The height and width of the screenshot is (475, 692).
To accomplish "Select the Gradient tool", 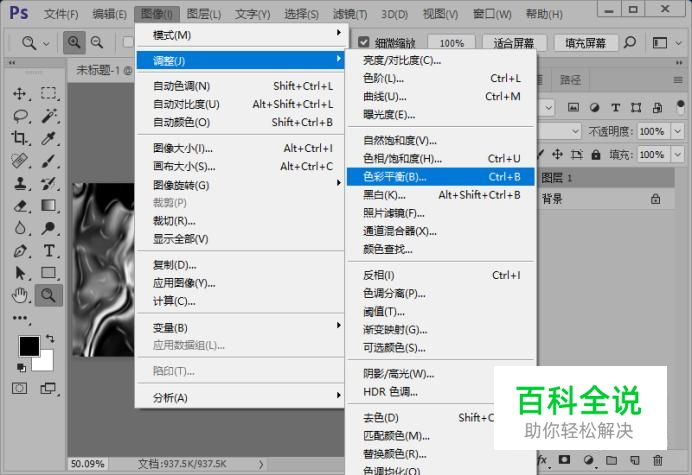I will click(48, 206).
